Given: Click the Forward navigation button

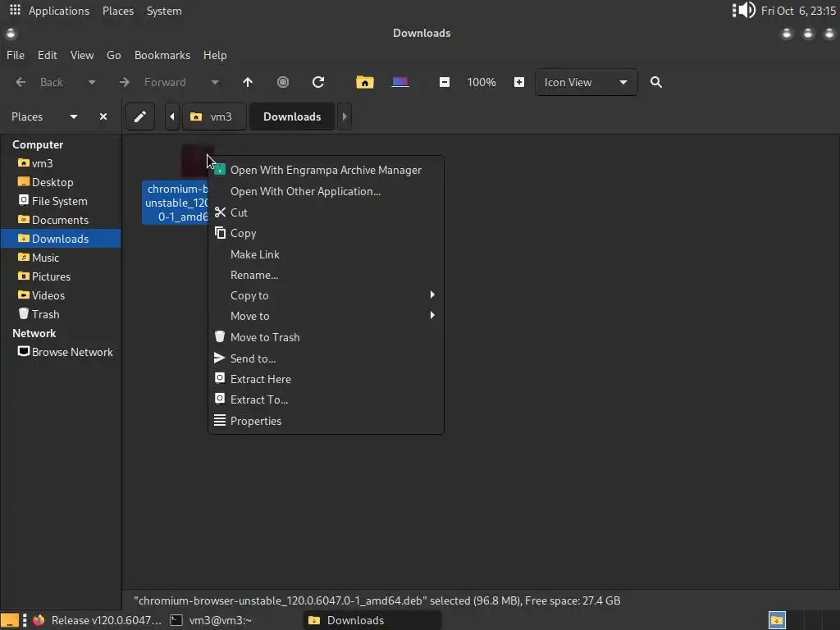Looking at the screenshot, I should tap(153, 82).
